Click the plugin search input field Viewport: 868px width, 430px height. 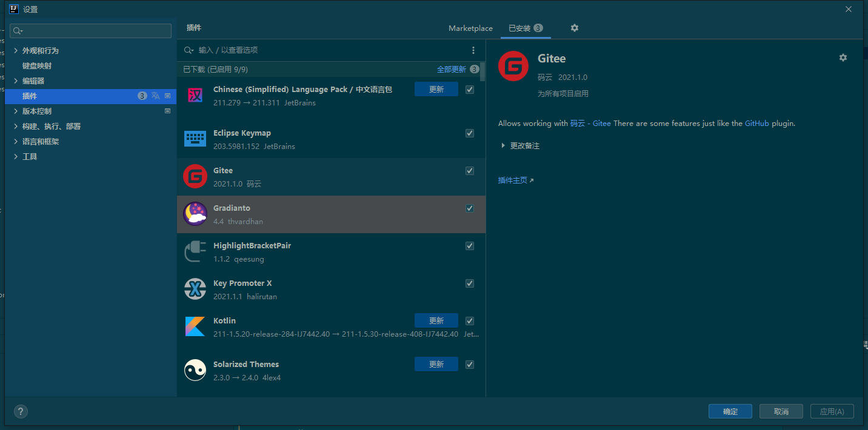[x=330, y=50]
